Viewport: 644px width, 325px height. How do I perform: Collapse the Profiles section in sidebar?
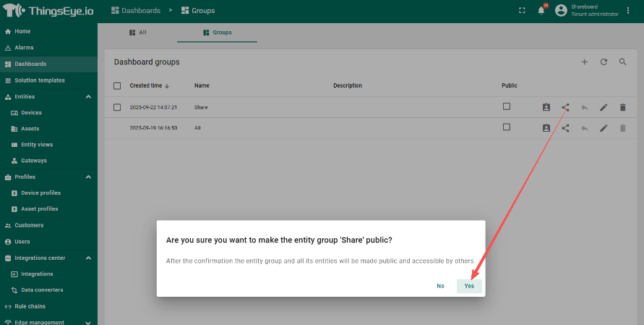coord(88,177)
